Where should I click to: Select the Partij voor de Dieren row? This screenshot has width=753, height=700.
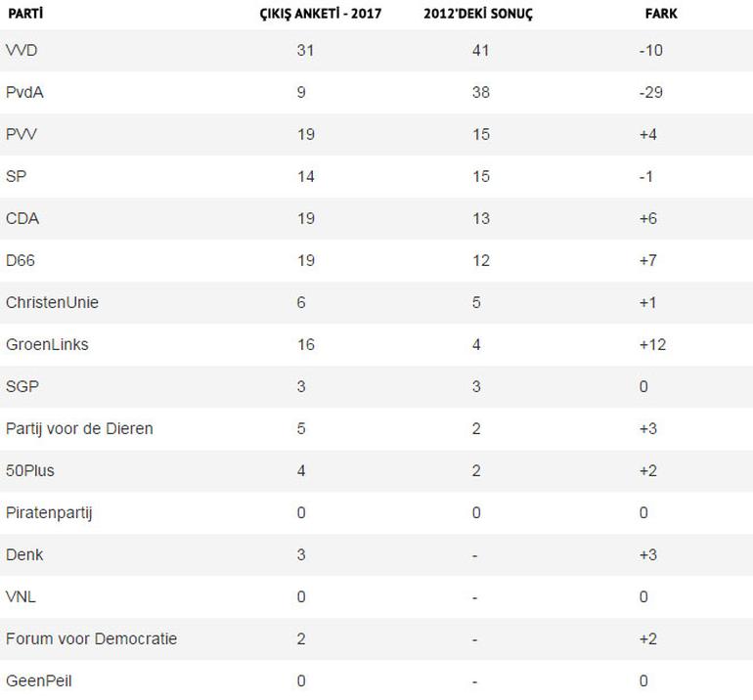pos(376,429)
